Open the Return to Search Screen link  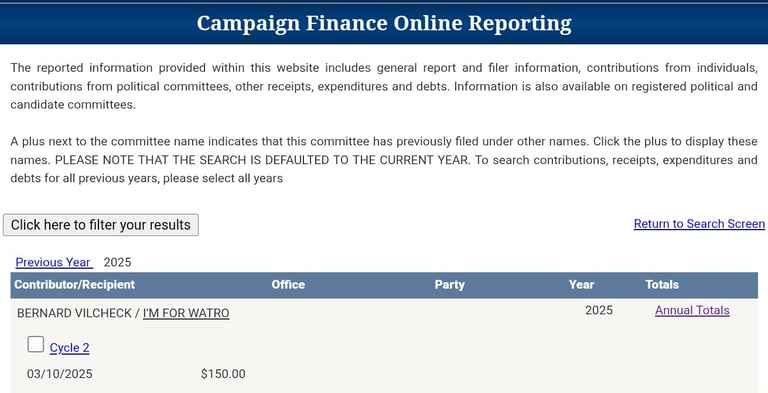699,224
